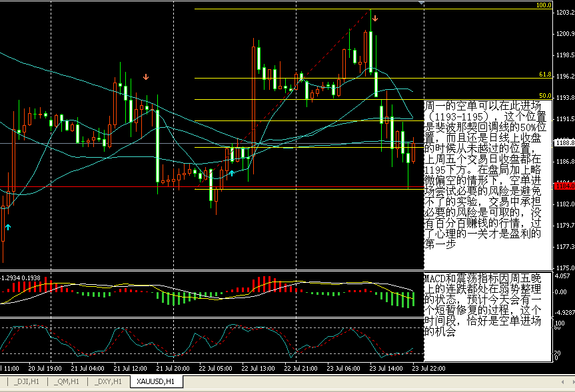The width and height of the screenshot is (575, 392).
Task: Click the 4.057 MACD scale value
Action: (x=563, y=276)
